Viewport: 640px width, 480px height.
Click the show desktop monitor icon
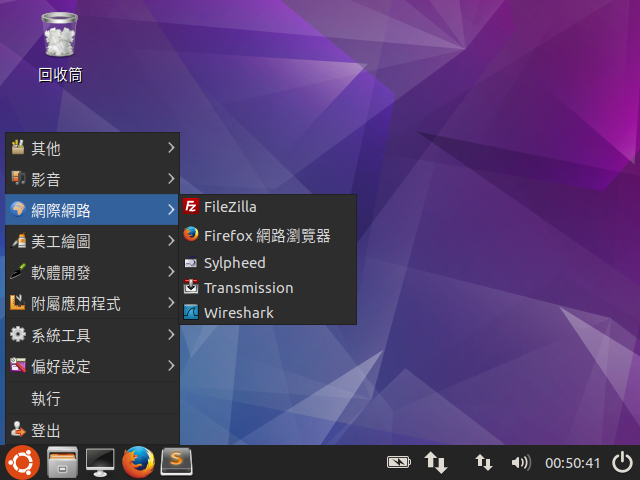coord(100,462)
